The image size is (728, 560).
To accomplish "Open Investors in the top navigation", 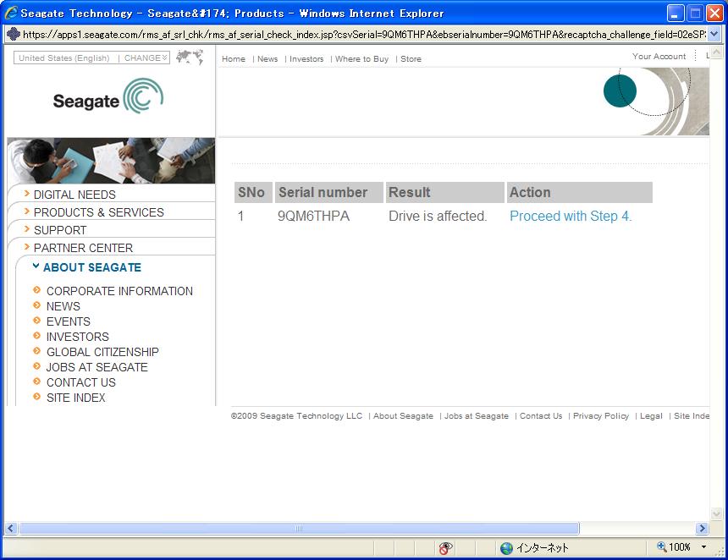I will click(x=306, y=59).
